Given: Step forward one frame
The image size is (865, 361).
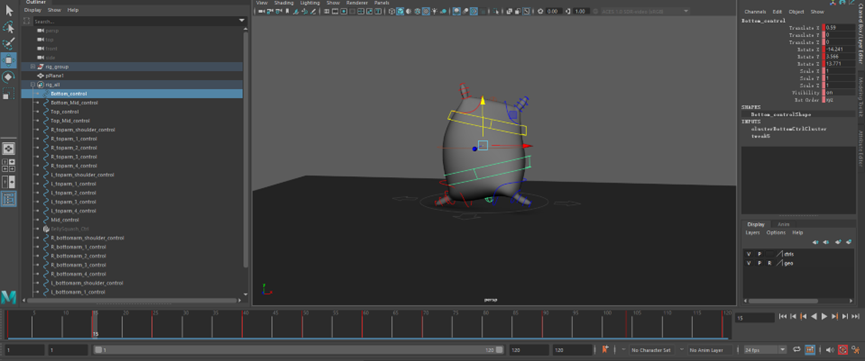Looking at the screenshot, I should (845, 316).
